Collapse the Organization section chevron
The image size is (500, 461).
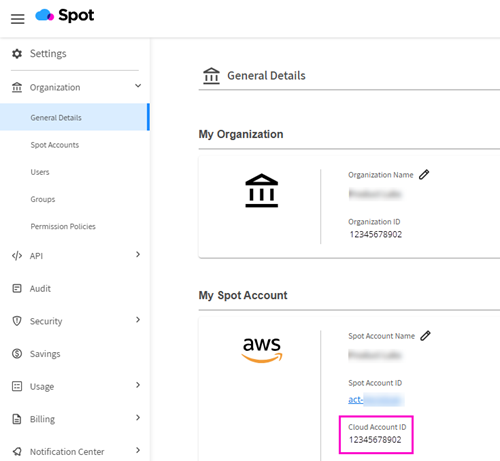tap(138, 86)
